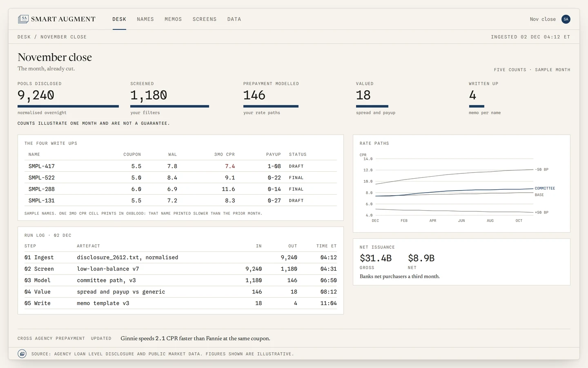Viewport: 588px width, 368px height.
Task: Click the 1-08 payup value
Action: click(x=274, y=166)
